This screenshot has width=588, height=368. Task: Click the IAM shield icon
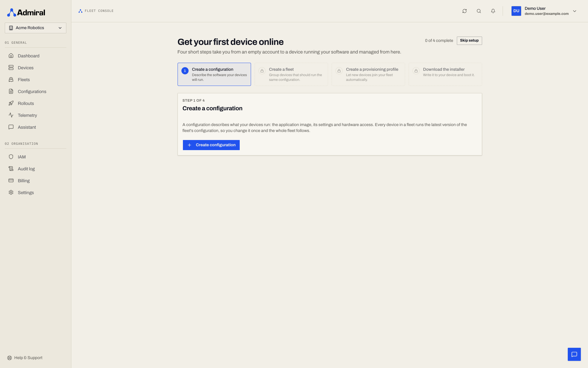[x=11, y=157]
